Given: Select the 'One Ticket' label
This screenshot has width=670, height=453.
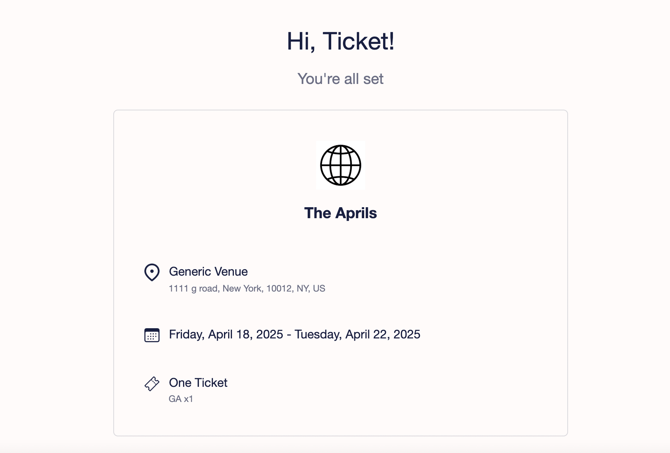Looking at the screenshot, I should pos(198,382).
